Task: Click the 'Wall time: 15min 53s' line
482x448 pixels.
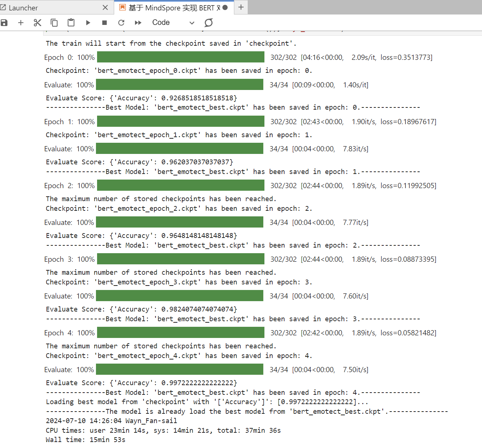Action: 86,440
